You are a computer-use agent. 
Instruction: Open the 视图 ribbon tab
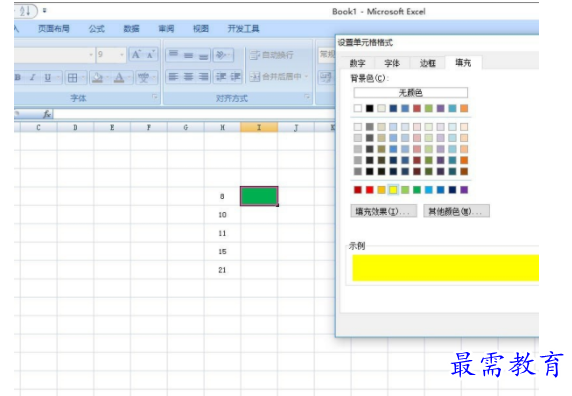point(201,28)
